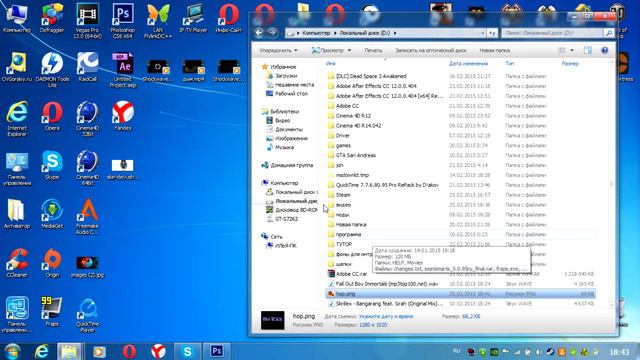Create a folder with Новая папка
The image size is (640, 360).
pyautogui.click(x=494, y=50)
